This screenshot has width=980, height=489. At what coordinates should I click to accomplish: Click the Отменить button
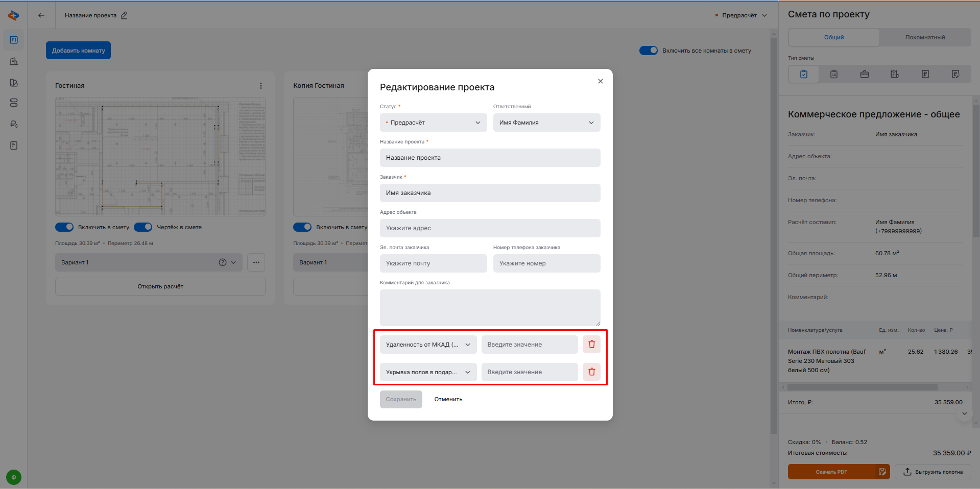[x=448, y=399]
